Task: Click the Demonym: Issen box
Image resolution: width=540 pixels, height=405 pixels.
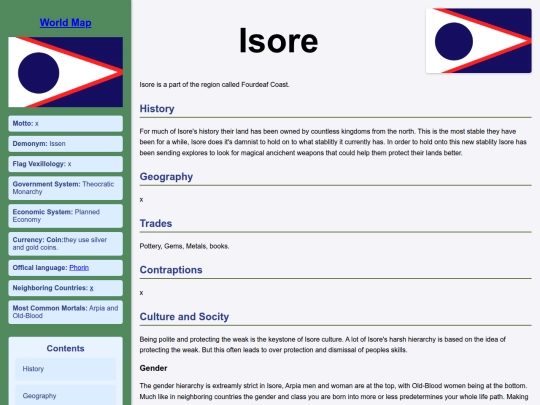Action: click(x=65, y=144)
